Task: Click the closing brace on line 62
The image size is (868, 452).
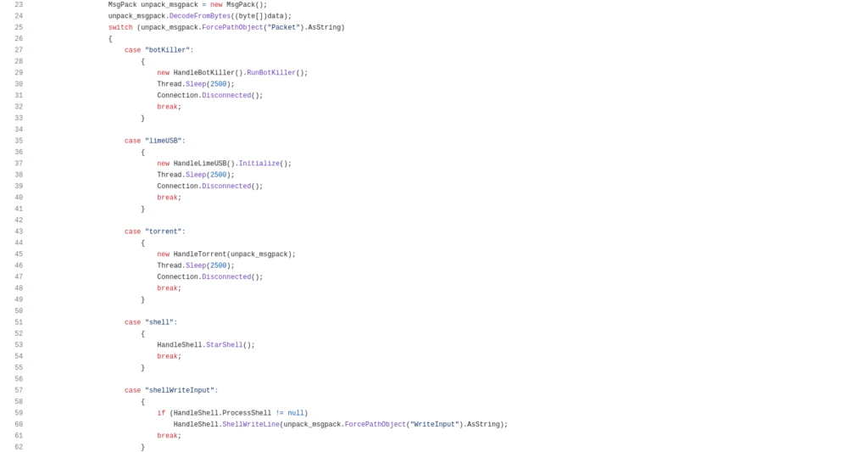Action: coord(142,447)
